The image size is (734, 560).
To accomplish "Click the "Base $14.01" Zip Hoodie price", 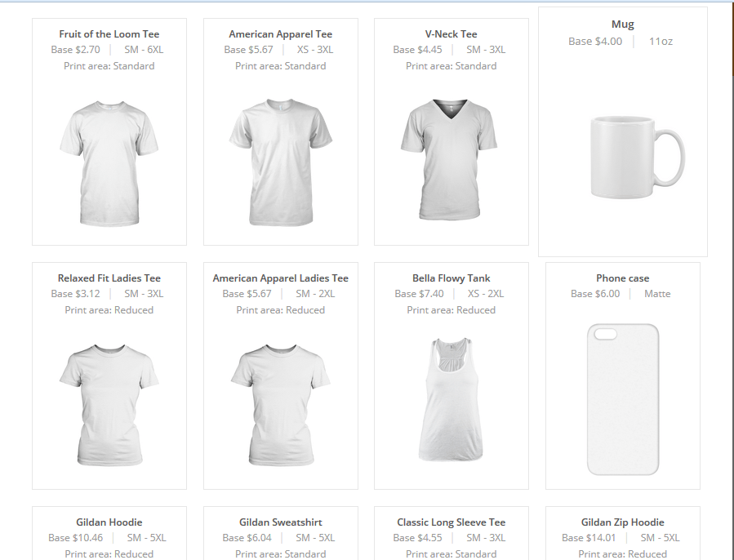I will tap(589, 537).
